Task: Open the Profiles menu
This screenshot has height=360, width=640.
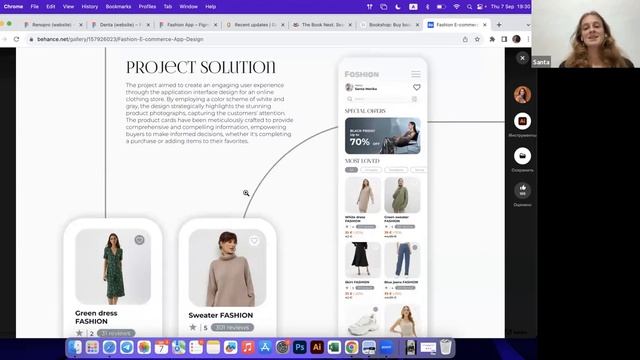Action: (147, 7)
